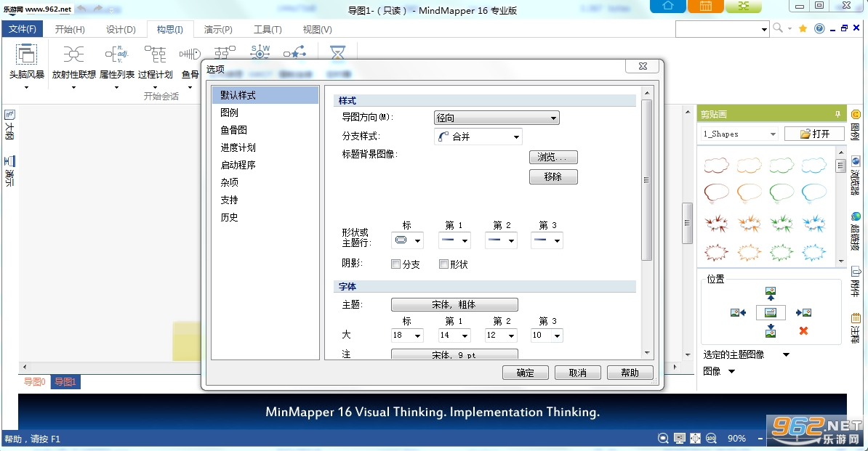Click the 帮助 button in dialog
Viewport: 868px width, 451px height.
click(x=630, y=373)
